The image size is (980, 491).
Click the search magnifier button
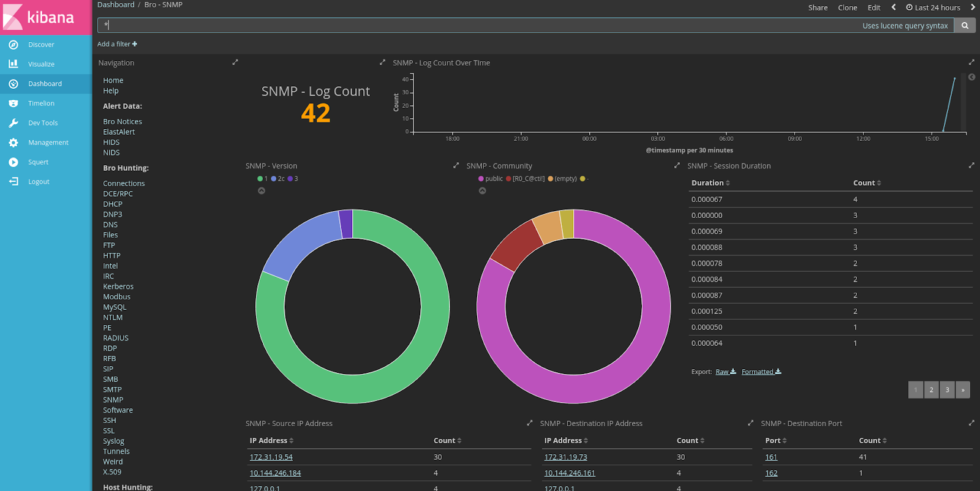coord(965,26)
